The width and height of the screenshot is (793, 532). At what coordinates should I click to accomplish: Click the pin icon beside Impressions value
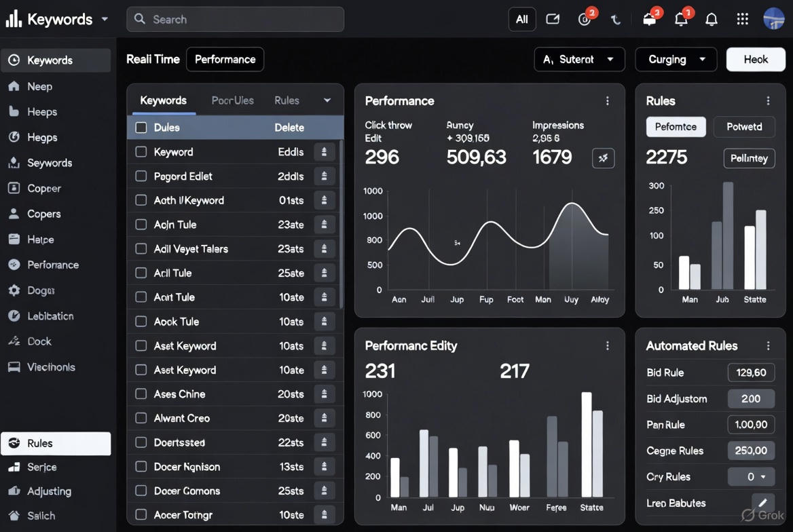coord(603,158)
